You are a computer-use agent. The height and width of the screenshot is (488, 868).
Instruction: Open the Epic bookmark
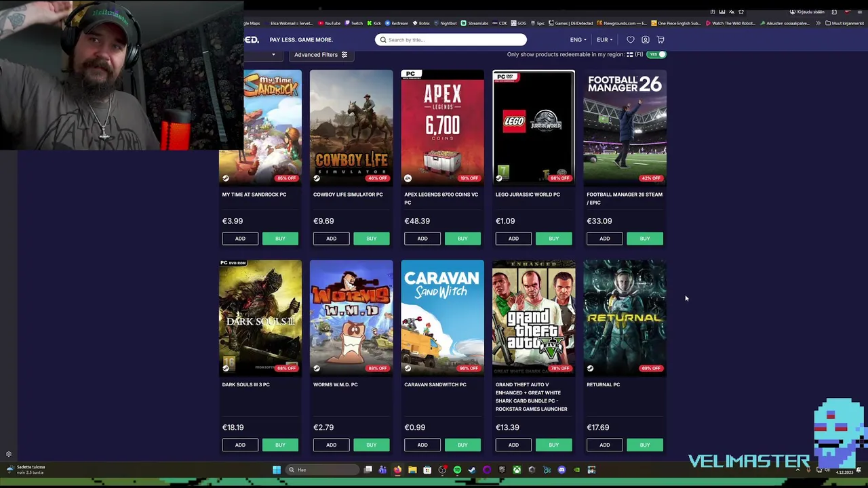[x=538, y=23]
